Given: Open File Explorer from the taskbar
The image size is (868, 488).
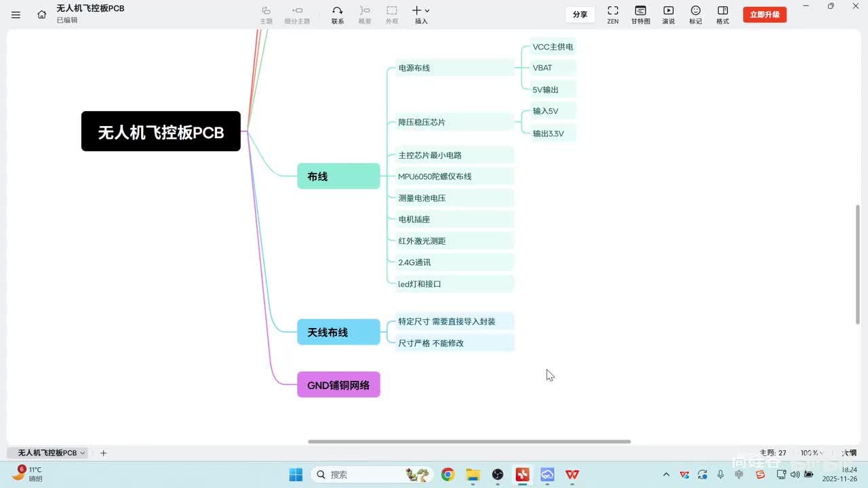Looking at the screenshot, I should 473,474.
